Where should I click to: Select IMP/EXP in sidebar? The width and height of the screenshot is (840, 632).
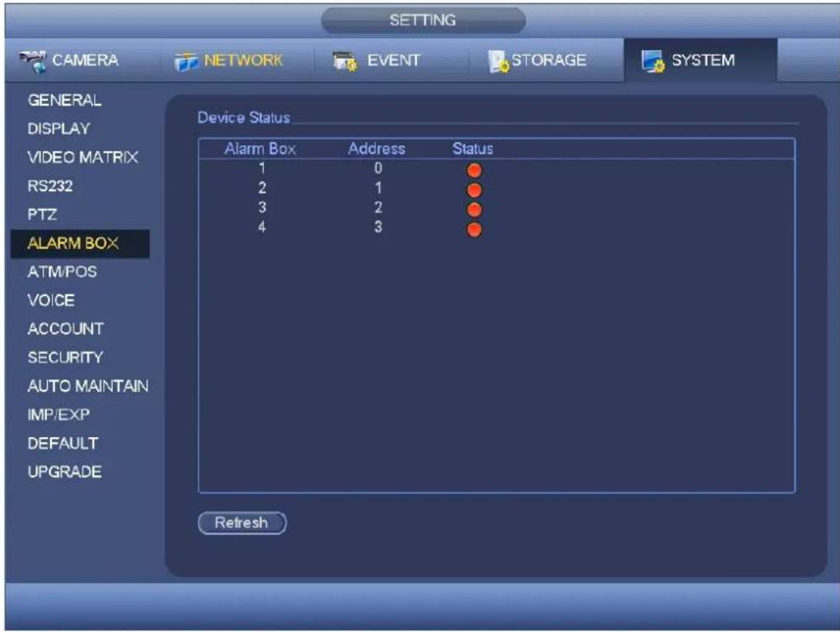tap(59, 415)
